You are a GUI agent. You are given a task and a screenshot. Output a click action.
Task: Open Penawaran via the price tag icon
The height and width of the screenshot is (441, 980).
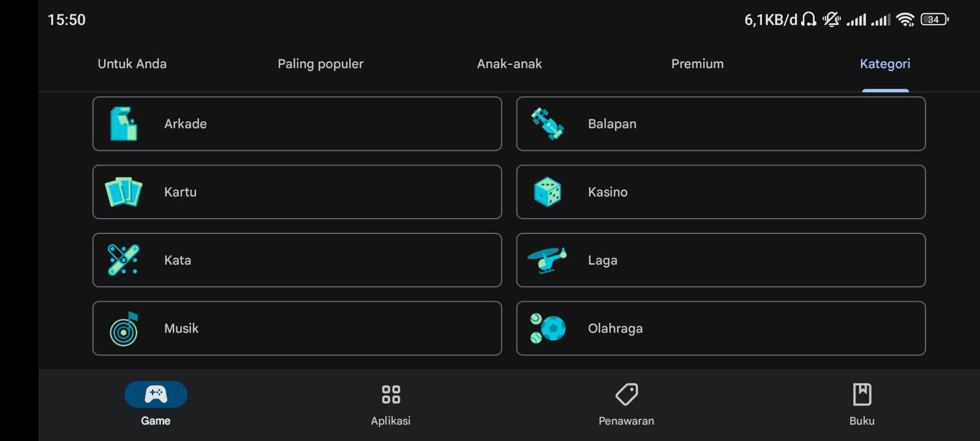(626, 394)
